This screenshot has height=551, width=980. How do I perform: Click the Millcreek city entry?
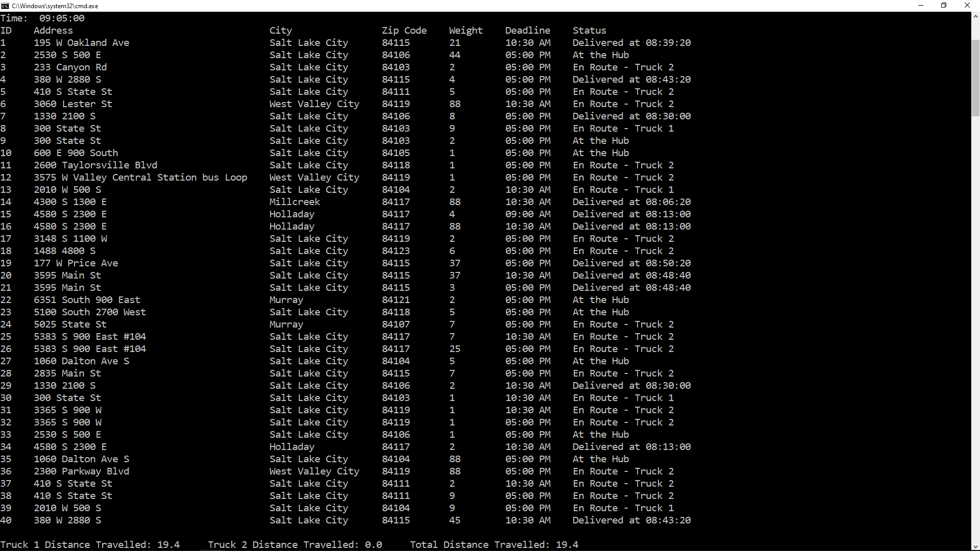point(295,202)
